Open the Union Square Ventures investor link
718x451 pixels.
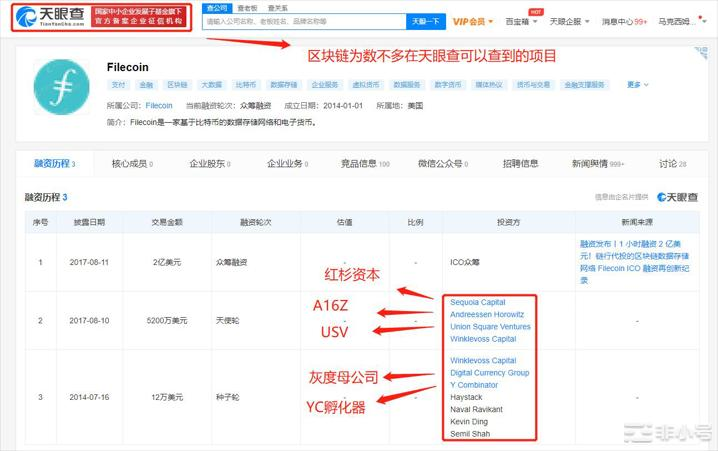[490, 326]
